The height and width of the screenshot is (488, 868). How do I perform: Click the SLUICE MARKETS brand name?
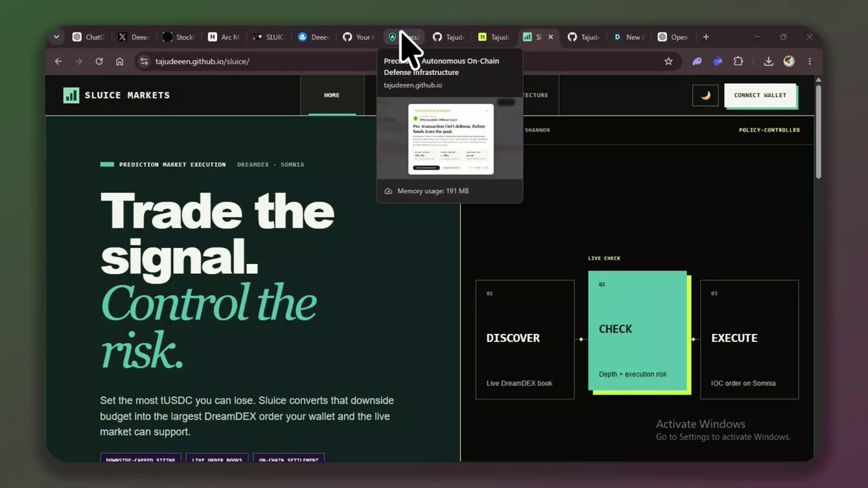pos(127,95)
